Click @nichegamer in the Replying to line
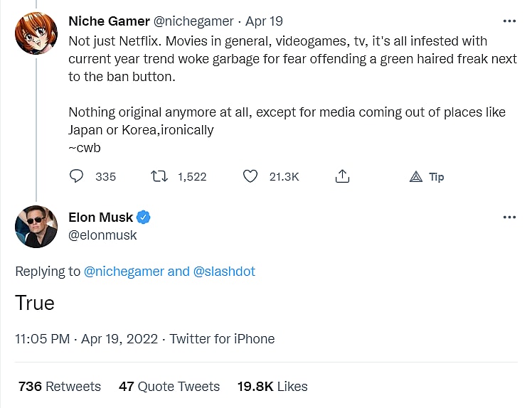532x408 pixels. point(124,272)
